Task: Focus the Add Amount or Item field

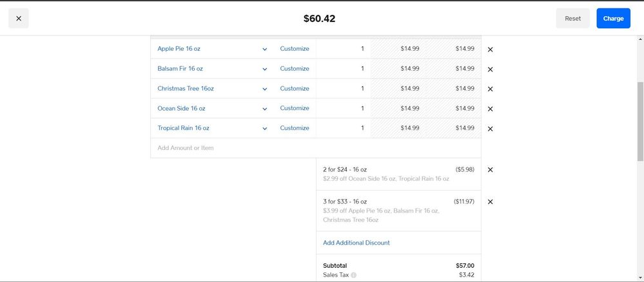Action: pyautogui.click(x=315, y=148)
